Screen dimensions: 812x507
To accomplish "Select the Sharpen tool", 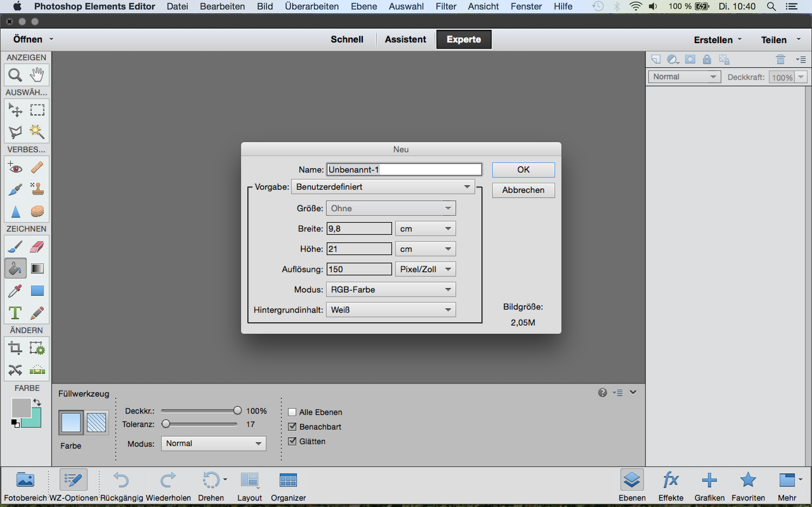I will 15,212.
